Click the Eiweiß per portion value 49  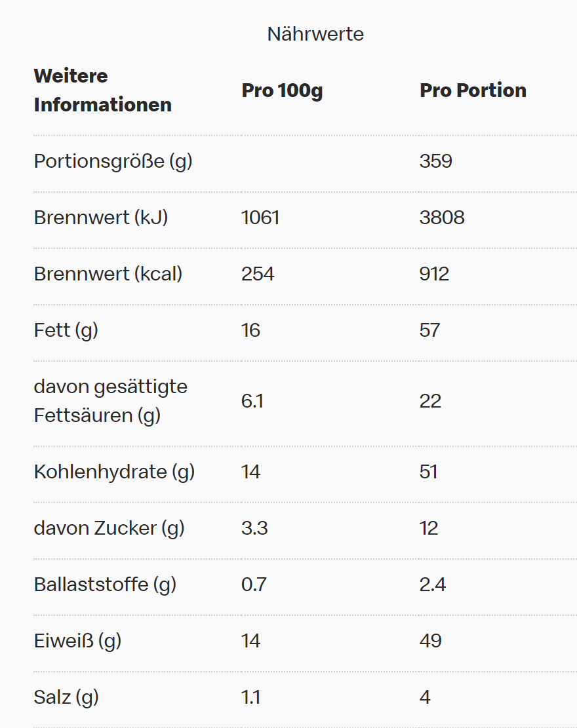coord(430,641)
